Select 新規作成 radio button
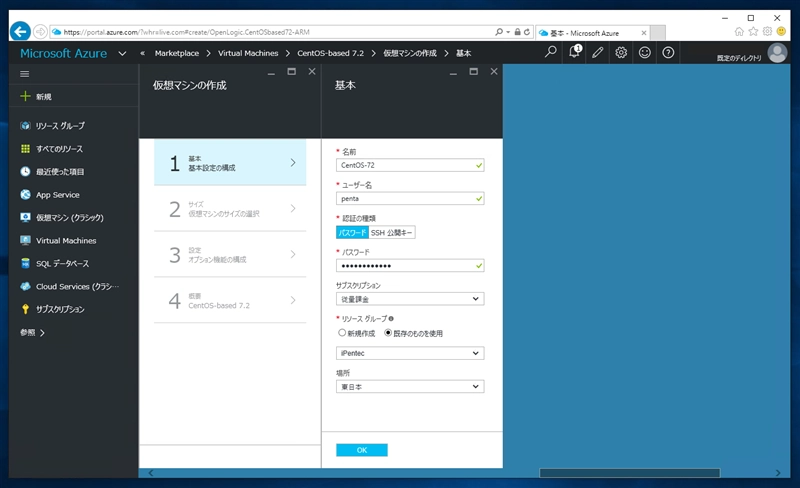The width and height of the screenshot is (800, 488). 342,333
